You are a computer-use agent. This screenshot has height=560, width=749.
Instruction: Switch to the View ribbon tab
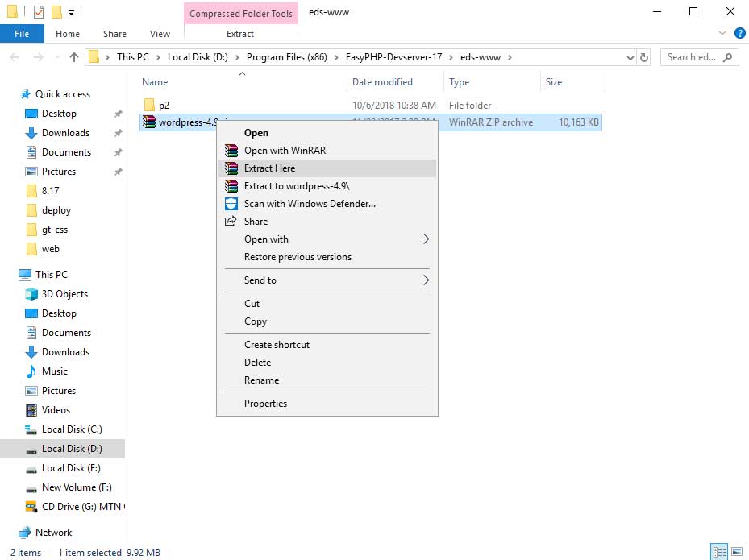click(x=160, y=34)
